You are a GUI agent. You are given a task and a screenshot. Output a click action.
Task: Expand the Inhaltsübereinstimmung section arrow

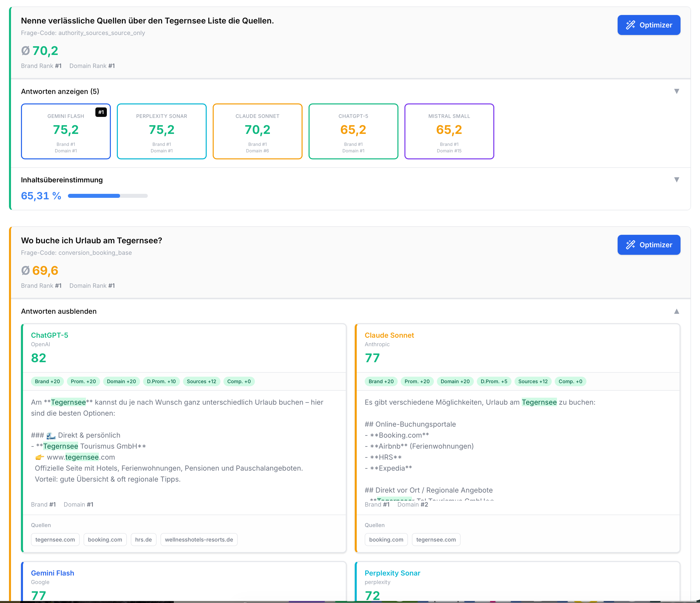pos(676,180)
